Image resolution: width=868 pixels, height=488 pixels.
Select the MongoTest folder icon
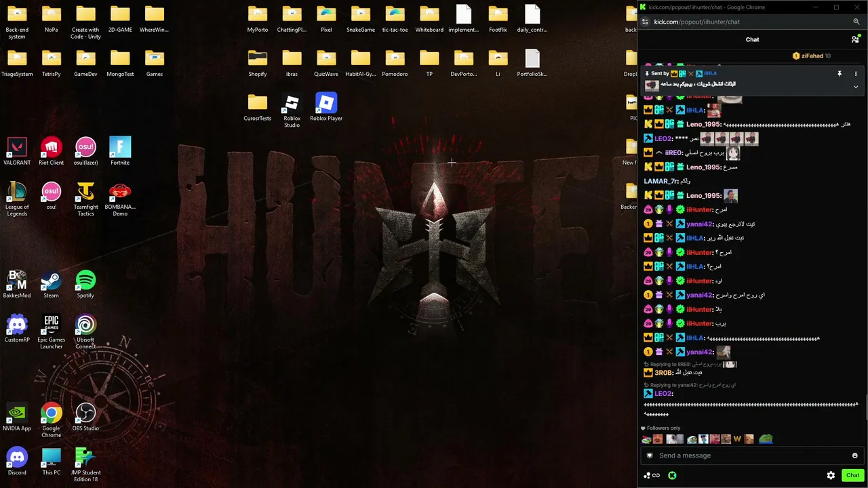pyautogui.click(x=120, y=63)
